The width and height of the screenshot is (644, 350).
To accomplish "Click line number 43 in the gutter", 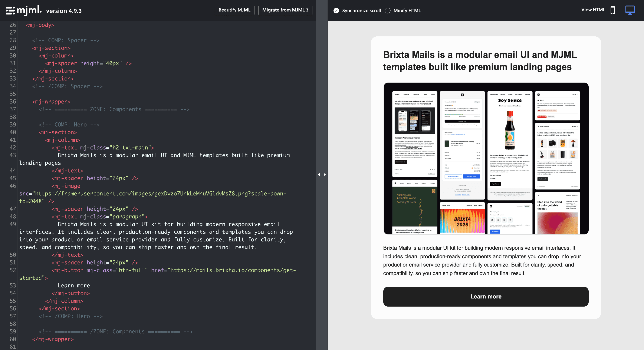I will 12,155.
